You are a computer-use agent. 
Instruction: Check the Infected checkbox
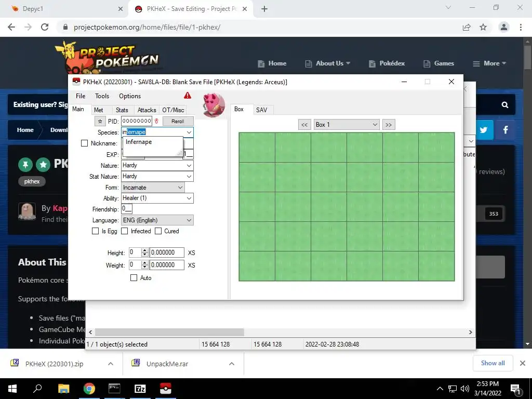pos(125,231)
